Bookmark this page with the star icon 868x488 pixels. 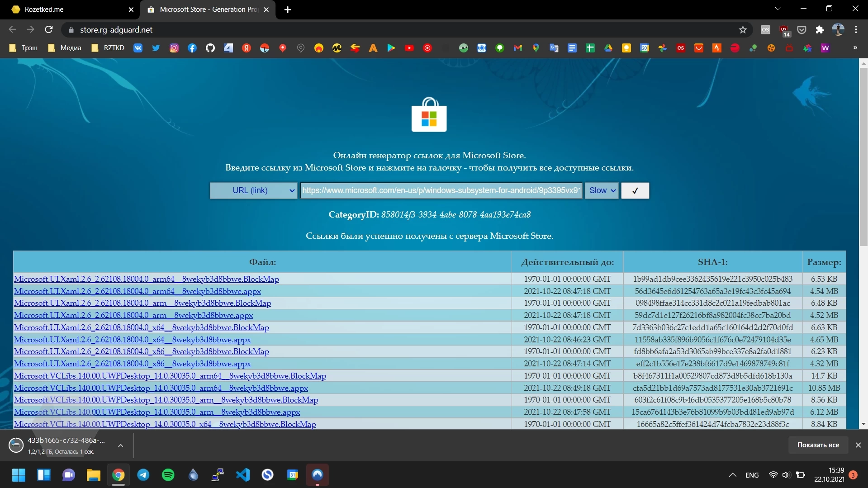pyautogui.click(x=743, y=30)
